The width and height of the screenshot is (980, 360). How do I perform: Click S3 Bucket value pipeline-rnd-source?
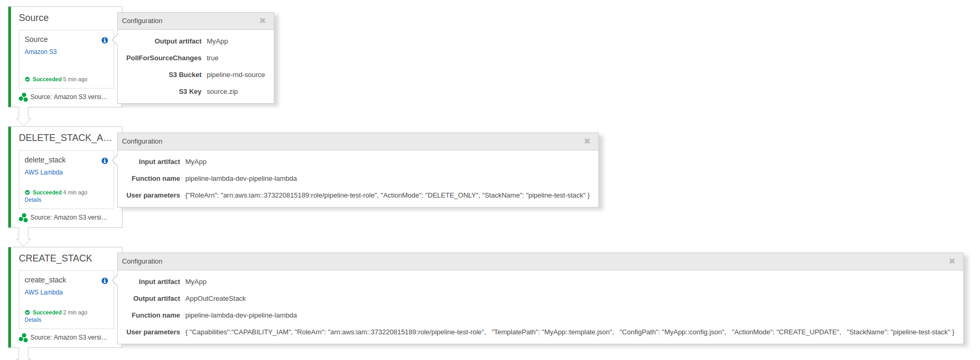tap(236, 75)
